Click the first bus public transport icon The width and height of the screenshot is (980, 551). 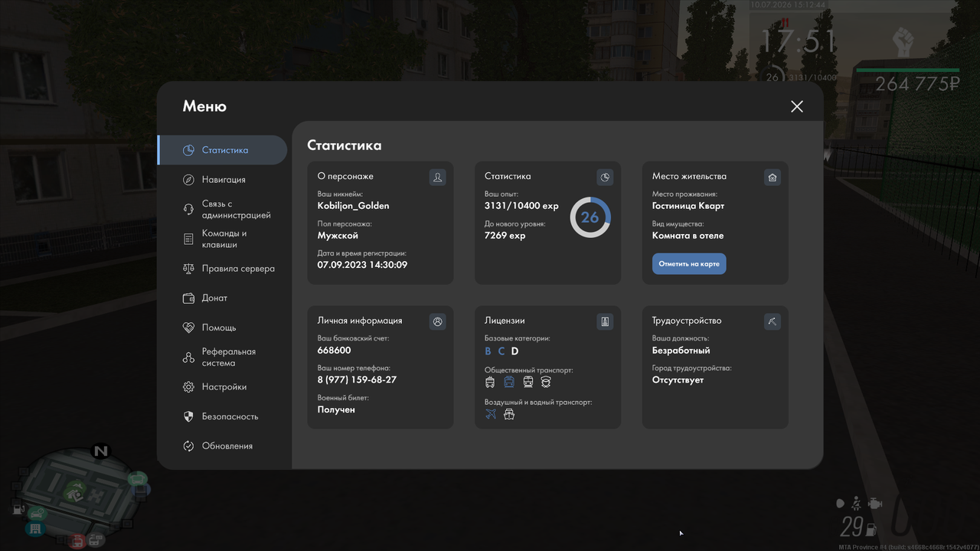click(490, 382)
